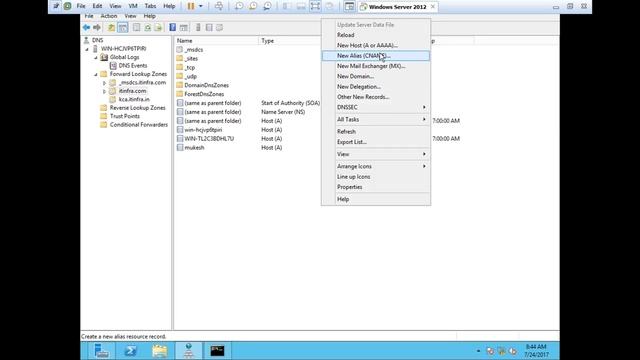Select New Domain from the context menu
640x360 pixels.
[376, 76]
